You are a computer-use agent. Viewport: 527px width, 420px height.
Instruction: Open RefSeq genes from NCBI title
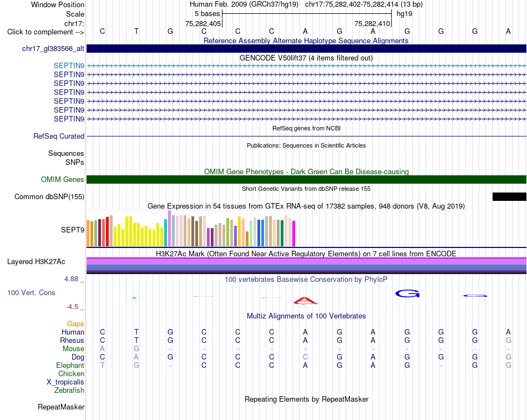pos(307,128)
